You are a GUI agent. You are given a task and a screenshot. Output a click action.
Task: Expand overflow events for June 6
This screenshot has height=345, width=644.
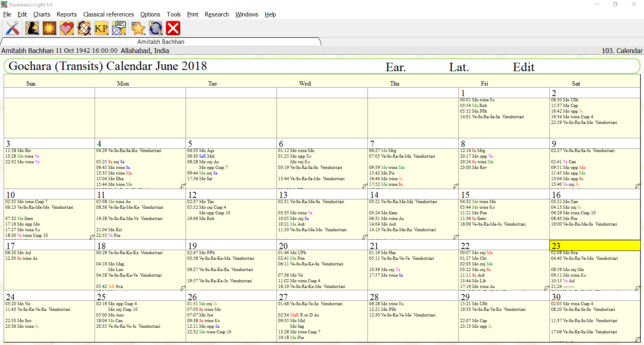365,186
